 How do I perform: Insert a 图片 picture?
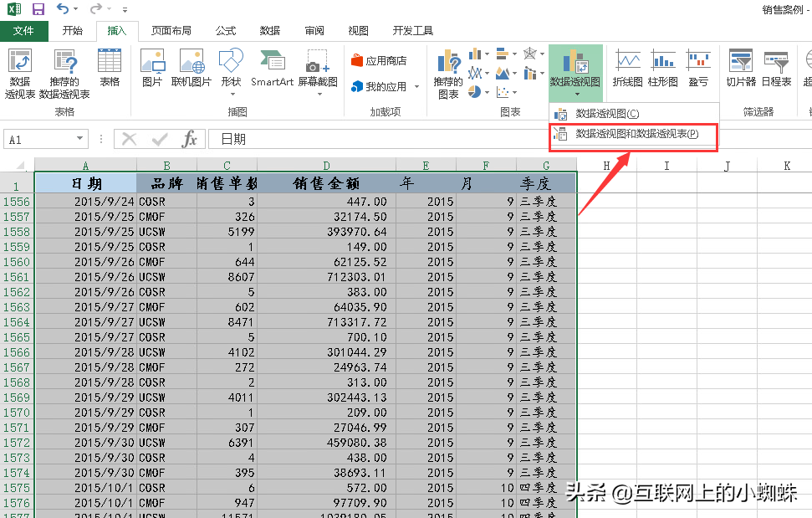tap(153, 68)
